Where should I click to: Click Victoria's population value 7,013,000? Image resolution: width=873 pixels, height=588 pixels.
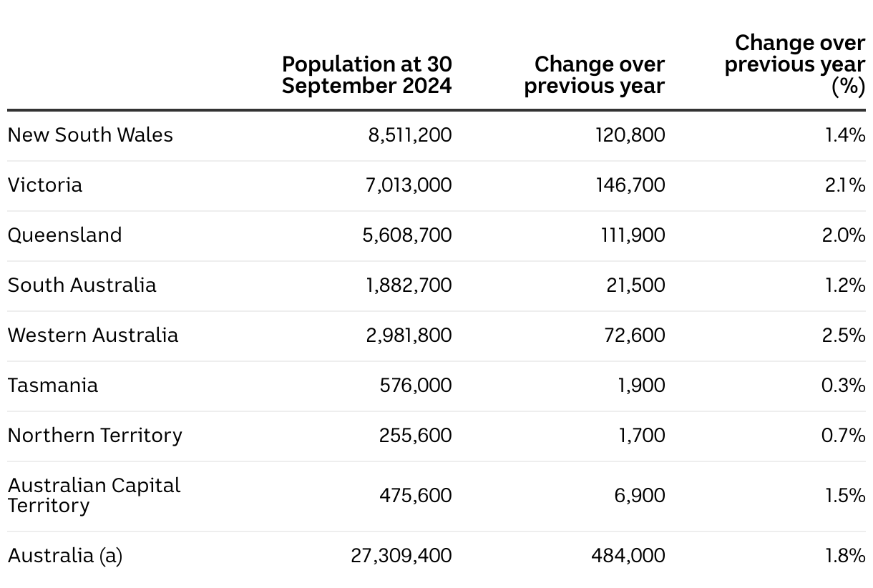[x=410, y=185]
